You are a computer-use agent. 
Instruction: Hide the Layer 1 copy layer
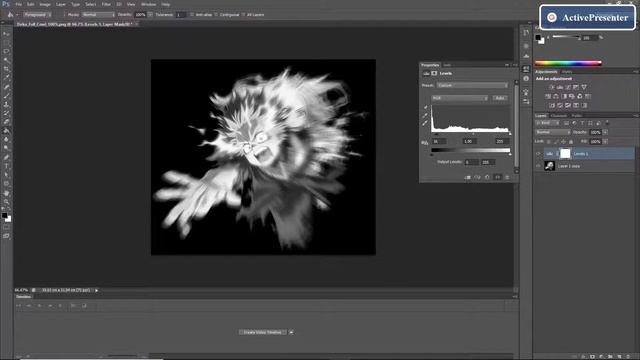(538, 166)
